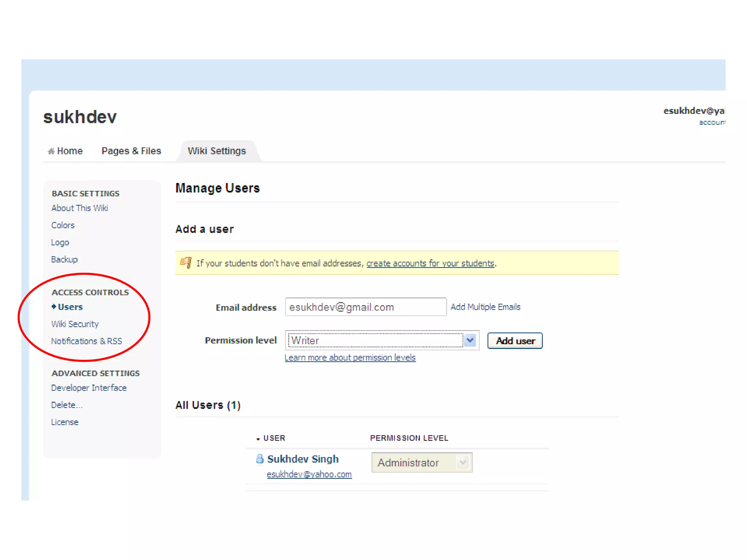Image resolution: width=747 pixels, height=560 pixels.
Task: Switch to the Wiki Settings tab
Action: [x=217, y=151]
